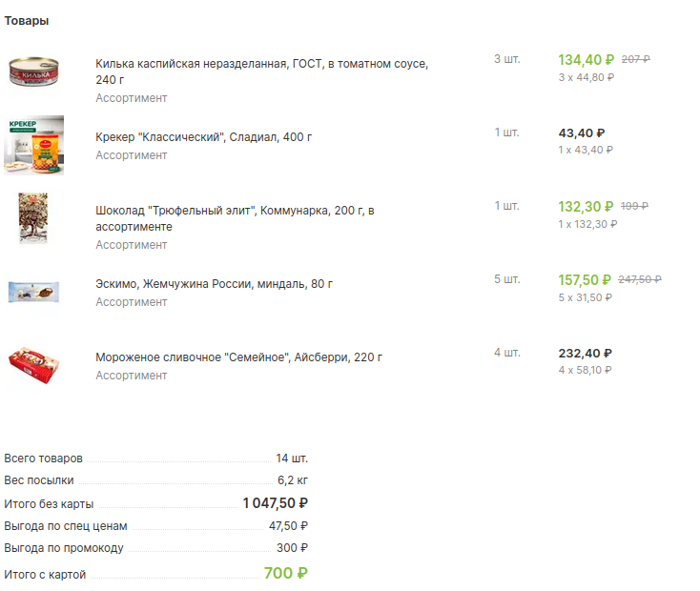Click the green 134,40 ₽ price

click(586, 60)
